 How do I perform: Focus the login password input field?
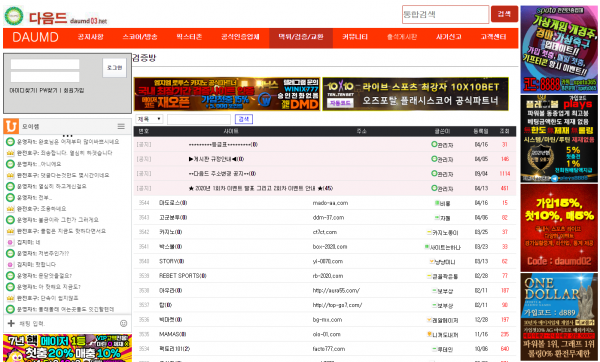coord(45,77)
